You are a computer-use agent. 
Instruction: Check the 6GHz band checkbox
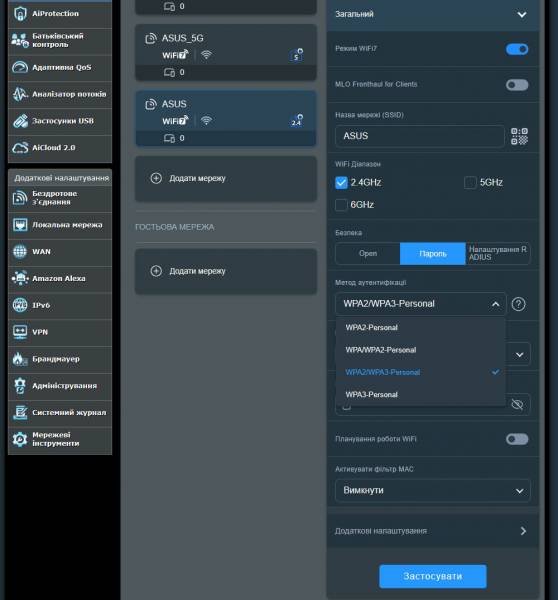point(341,205)
